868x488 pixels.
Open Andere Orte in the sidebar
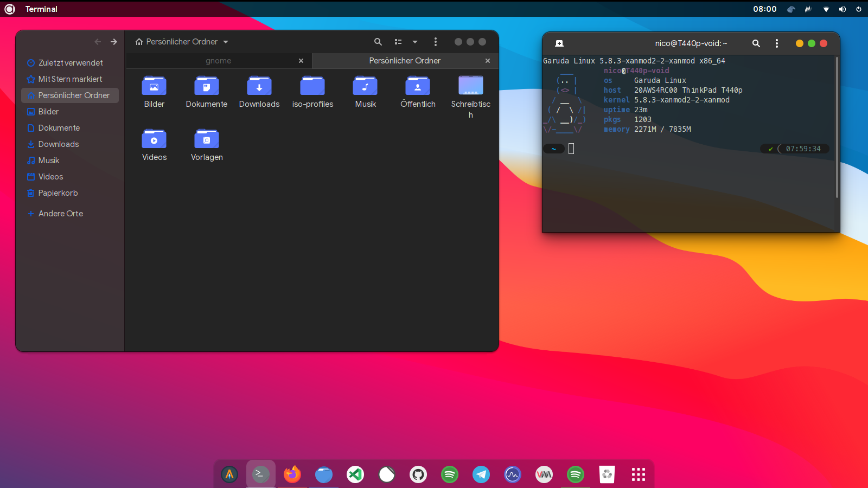tap(60, 214)
